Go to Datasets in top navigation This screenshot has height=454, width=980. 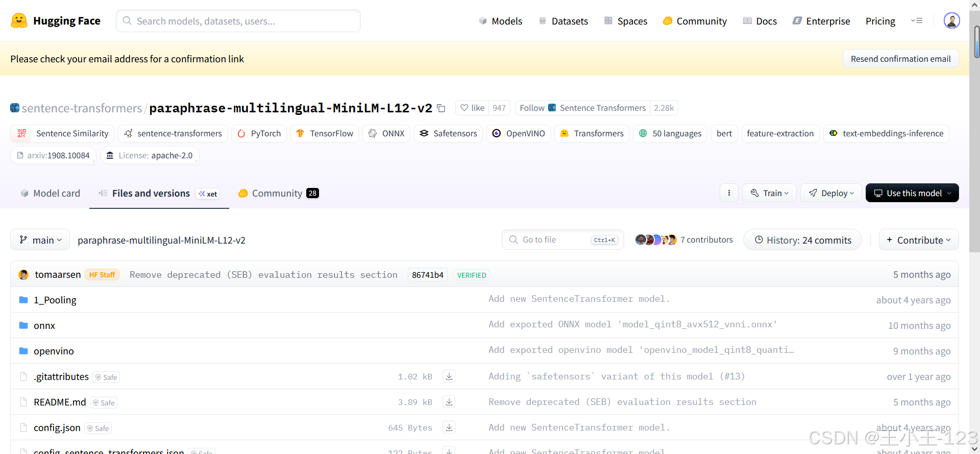[563, 21]
